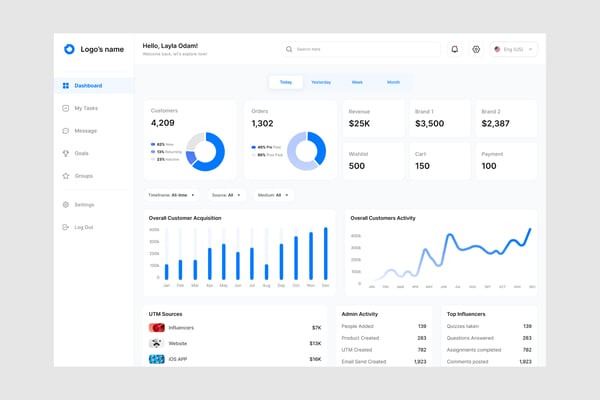Open Goals in sidebar
Viewport: 600px width, 400px height.
click(x=94, y=153)
